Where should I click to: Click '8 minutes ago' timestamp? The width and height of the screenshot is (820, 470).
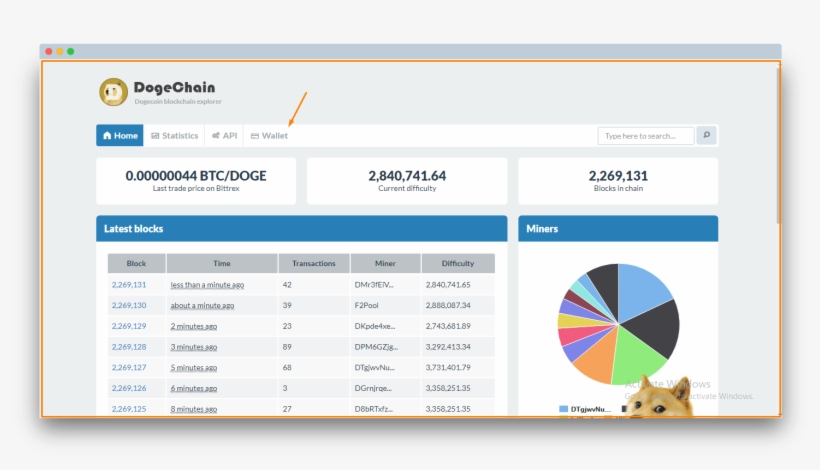pos(193,409)
